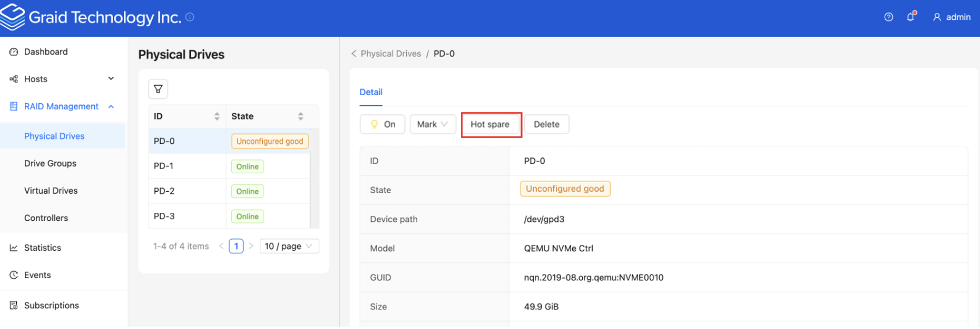Click the Hot spare button
980x329 pixels.
coord(490,124)
